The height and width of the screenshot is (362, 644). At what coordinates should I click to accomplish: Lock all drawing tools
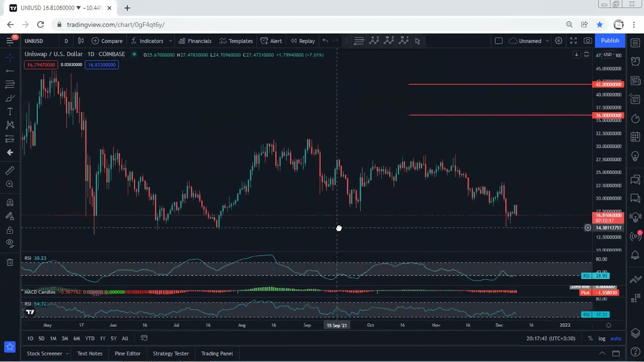click(10, 230)
